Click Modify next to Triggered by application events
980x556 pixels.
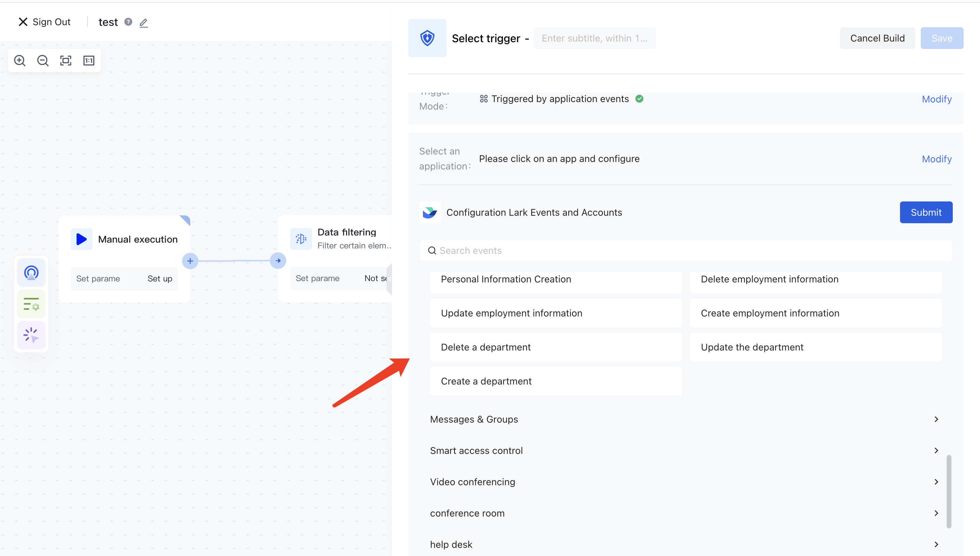(936, 99)
